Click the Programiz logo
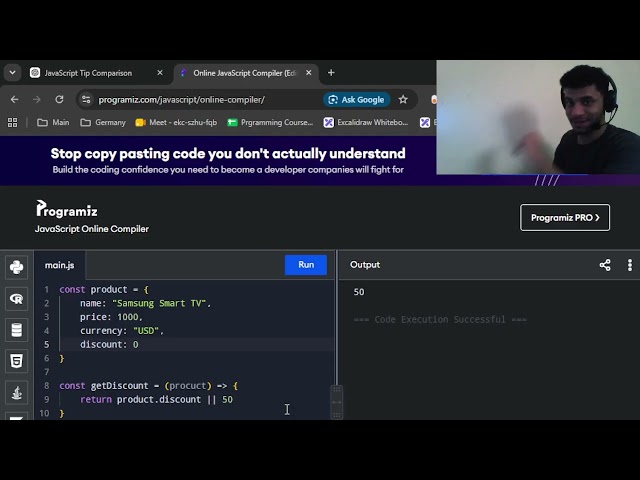The height and width of the screenshot is (480, 640). click(x=67, y=209)
